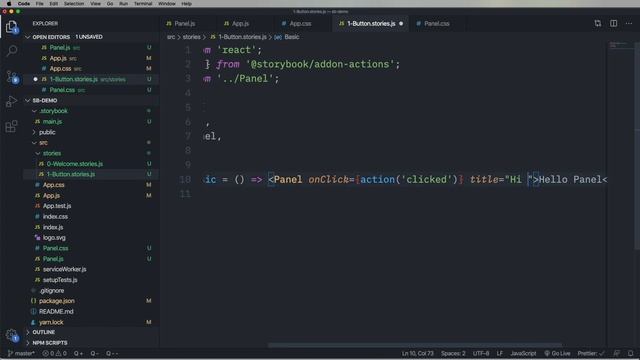Click the Open Changes icon in editor toolbar

598,23
